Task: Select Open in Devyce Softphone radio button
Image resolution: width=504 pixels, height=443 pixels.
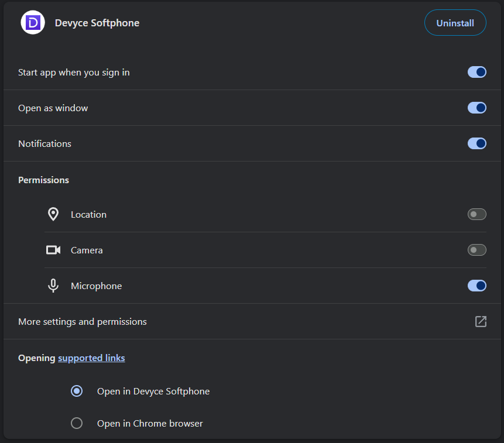Action: coord(77,391)
